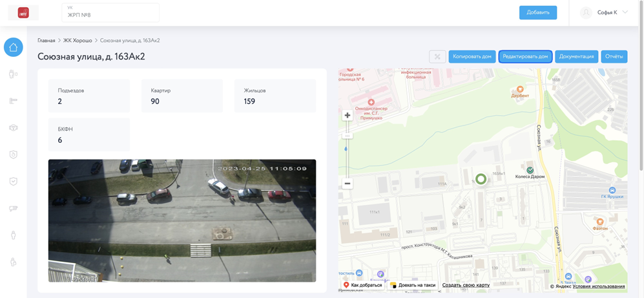Click the shield with checkmark sidebar icon
Viewport: 644px width, 298px height.
coord(13,182)
